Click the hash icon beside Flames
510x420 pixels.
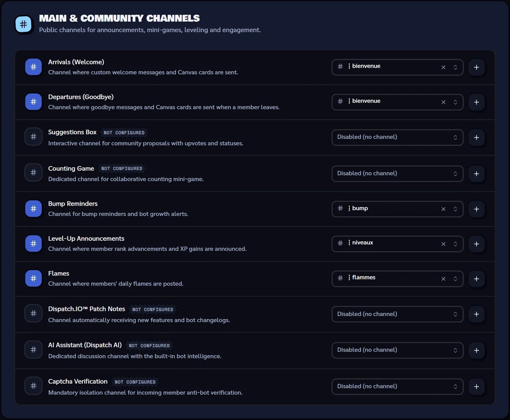(x=33, y=278)
